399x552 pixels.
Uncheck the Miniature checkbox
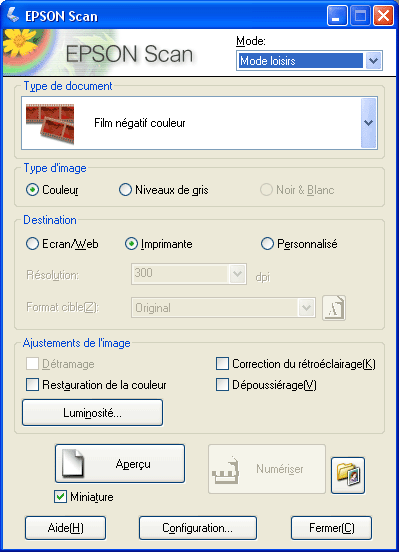pyautogui.click(x=60, y=497)
